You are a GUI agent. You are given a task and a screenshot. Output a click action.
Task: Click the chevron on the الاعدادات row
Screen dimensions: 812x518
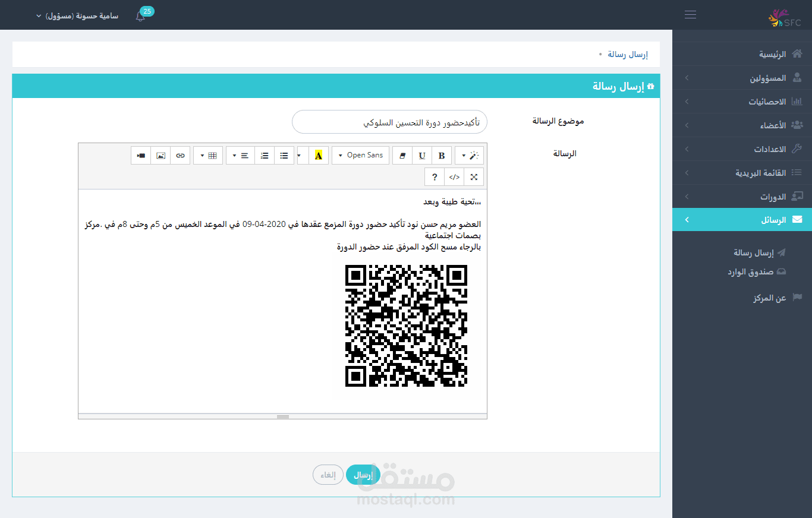click(x=687, y=149)
